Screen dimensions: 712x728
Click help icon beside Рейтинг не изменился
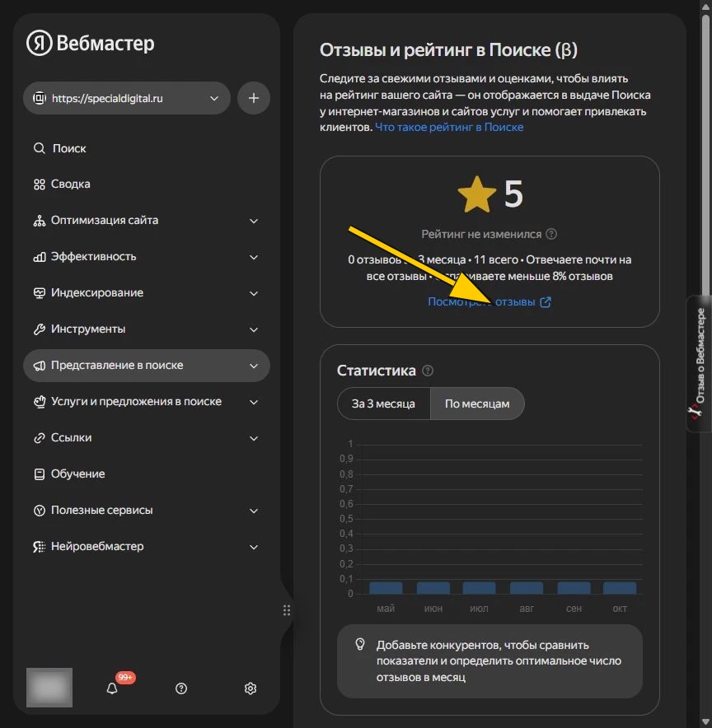point(551,234)
